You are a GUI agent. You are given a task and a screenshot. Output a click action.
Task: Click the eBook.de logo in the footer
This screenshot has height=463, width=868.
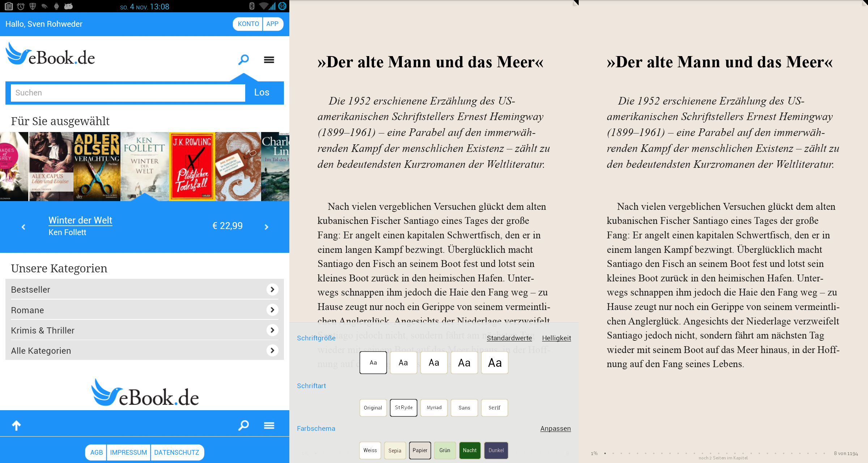pos(145,393)
